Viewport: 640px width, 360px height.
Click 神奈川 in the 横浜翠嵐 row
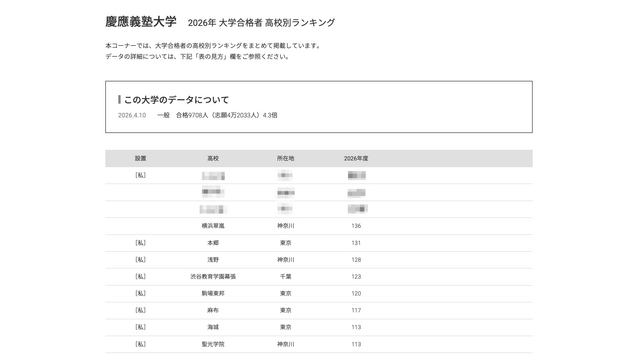[x=285, y=226]
